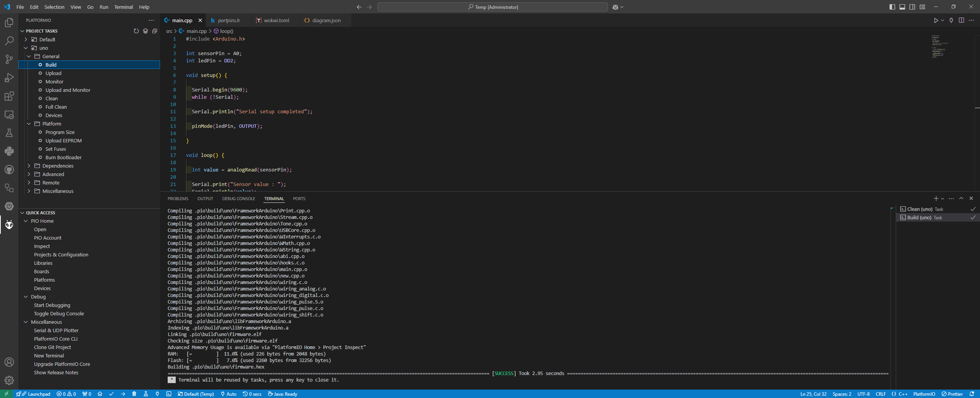
Task: Refresh the Project Tasks list
Action: pos(136,31)
